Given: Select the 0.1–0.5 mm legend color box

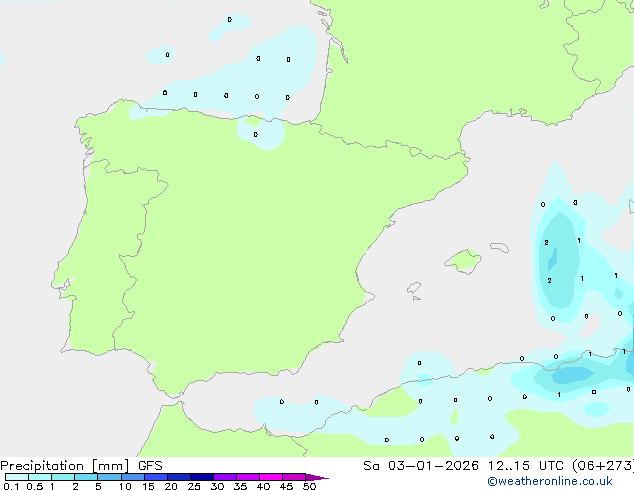Looking at the screenshot, I should pyautogui.click(x=17, y=477).
